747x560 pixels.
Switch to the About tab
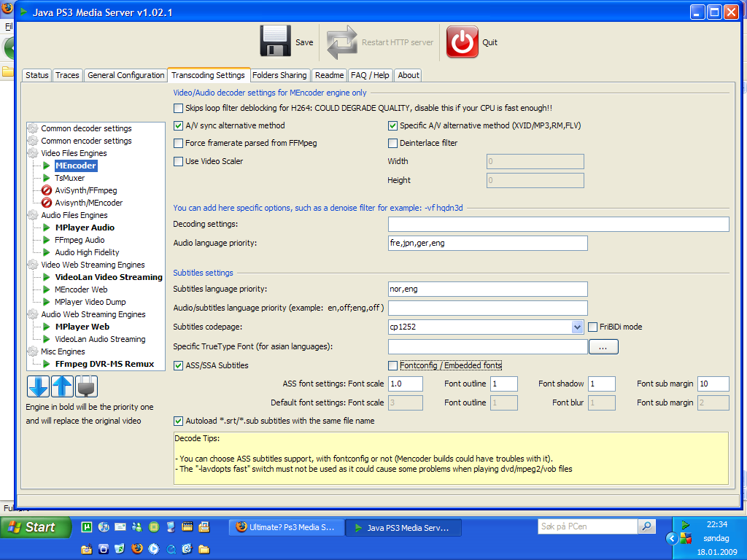[x=409, y=75]
